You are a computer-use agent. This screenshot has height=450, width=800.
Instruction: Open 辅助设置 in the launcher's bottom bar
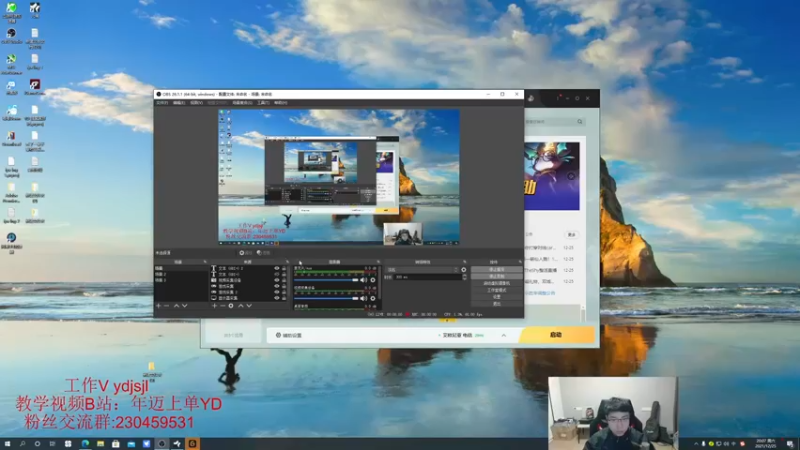coord(289,335)
